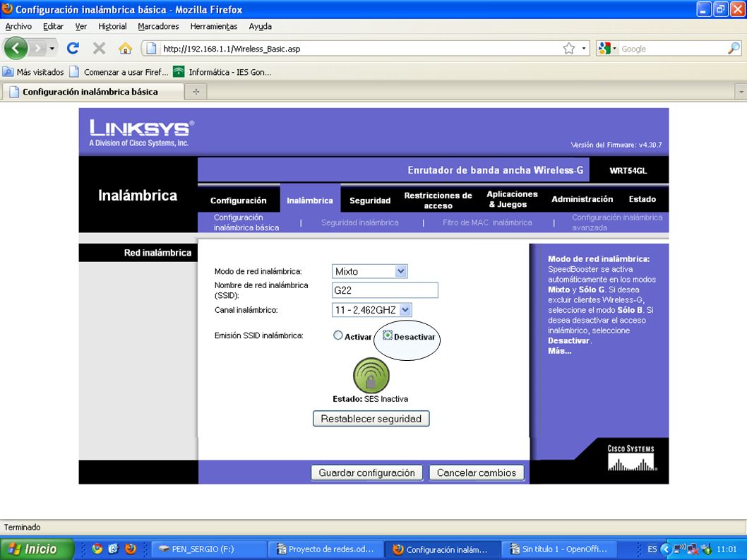This screenshot has width=747, height=560.
Task: Bookmark this page with star icon
Action: pos(569,48)
